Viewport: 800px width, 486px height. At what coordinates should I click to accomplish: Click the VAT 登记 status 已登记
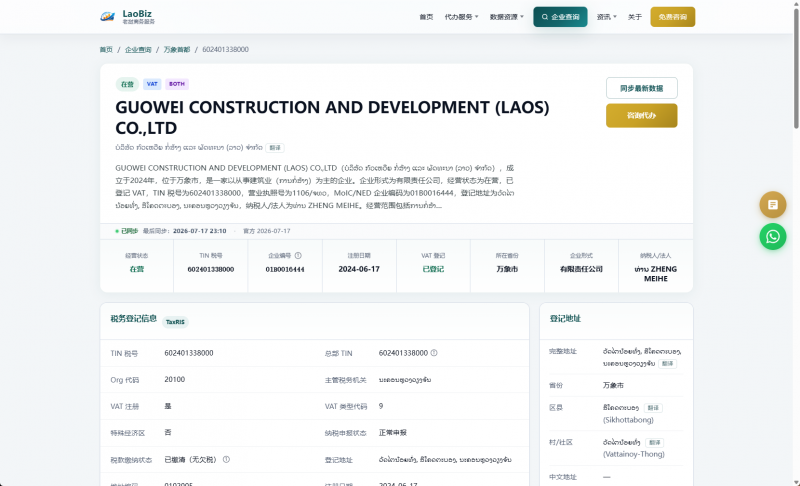click(x=433, y=269)
